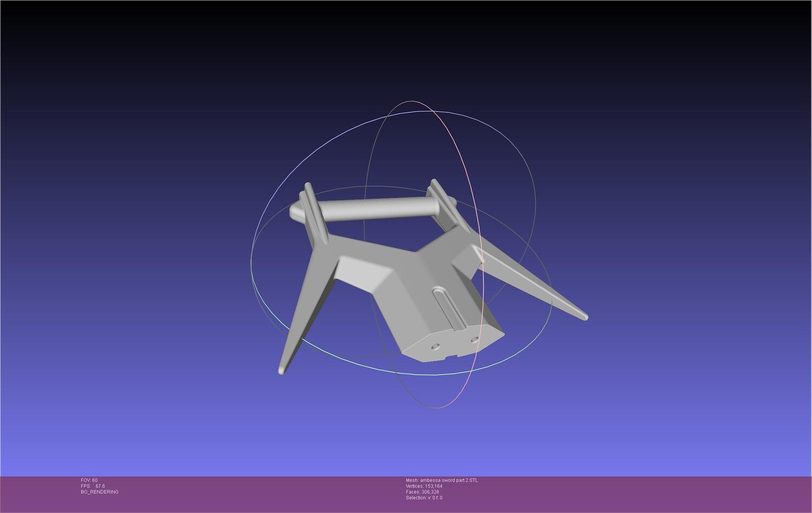The image size is (812, 513).
Task: Click the Faces count line
Action: (422, 492)
